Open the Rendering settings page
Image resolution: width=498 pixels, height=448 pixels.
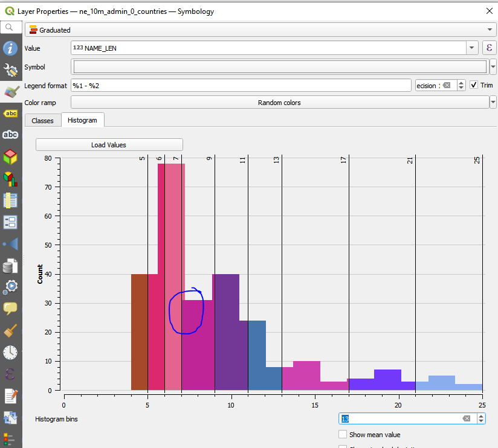pyautogui.click(x=10, y=331)
